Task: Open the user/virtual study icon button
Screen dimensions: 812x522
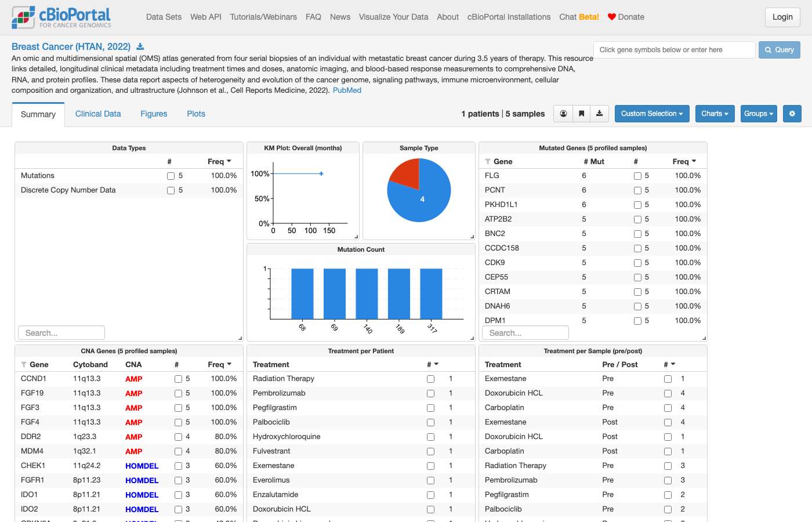Action: pyautogui.click(x=563, y=114)
